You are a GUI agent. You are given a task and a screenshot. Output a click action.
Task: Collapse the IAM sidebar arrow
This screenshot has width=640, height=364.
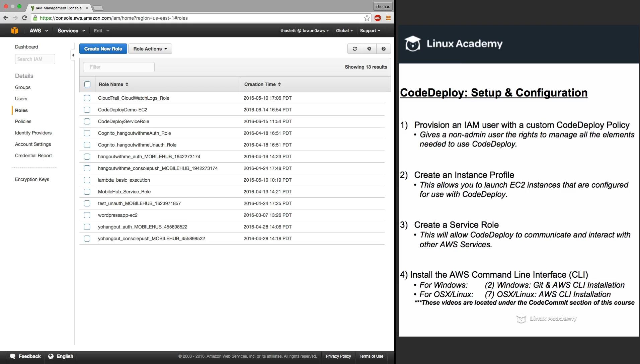point(73,55)
